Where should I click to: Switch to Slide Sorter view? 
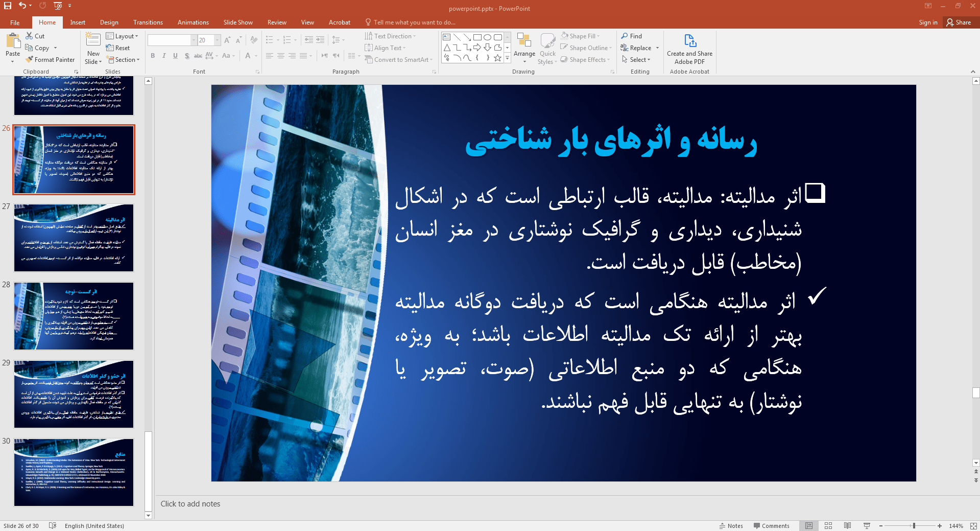click(828, 526)
